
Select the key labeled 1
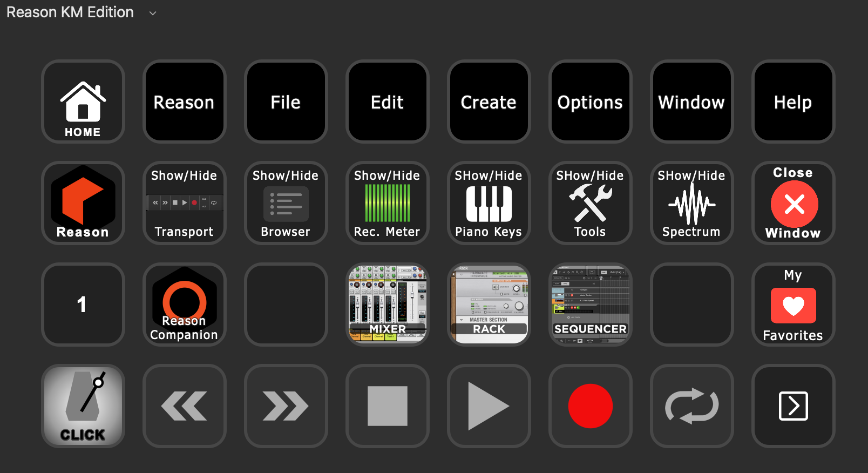click(x=83, y=305)
